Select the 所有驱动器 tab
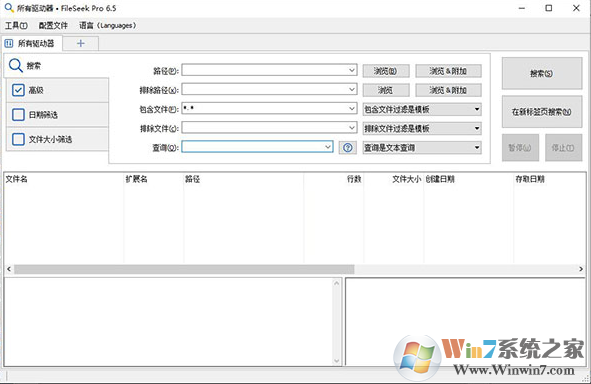Viewport: 591px width, 384px height. point(32,43)
